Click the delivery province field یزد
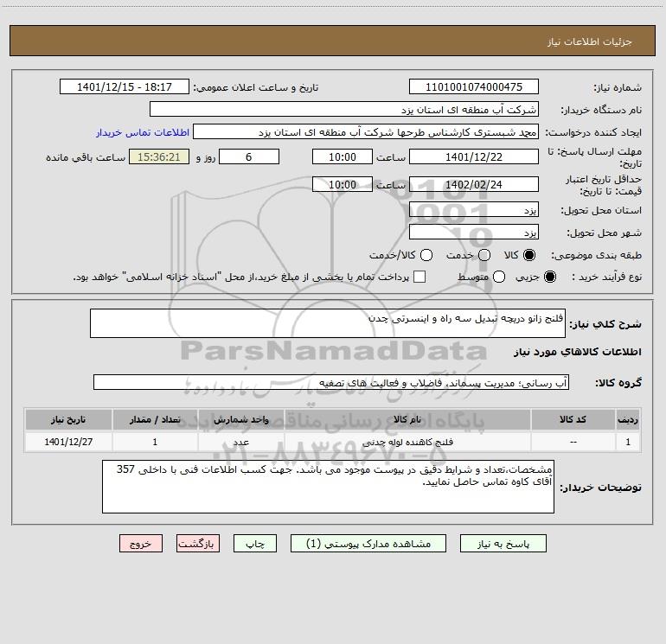This screenshot has width=666, height=644. (x=474, y=209)
